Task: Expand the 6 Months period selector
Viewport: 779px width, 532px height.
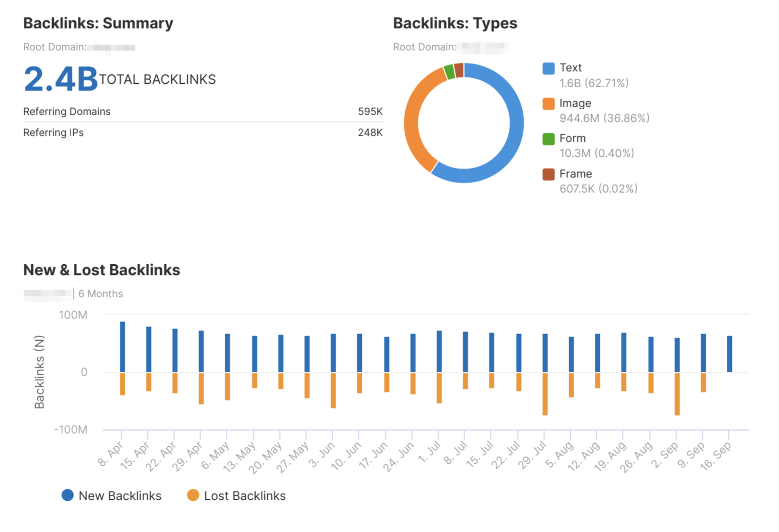Action: (101, 294)
